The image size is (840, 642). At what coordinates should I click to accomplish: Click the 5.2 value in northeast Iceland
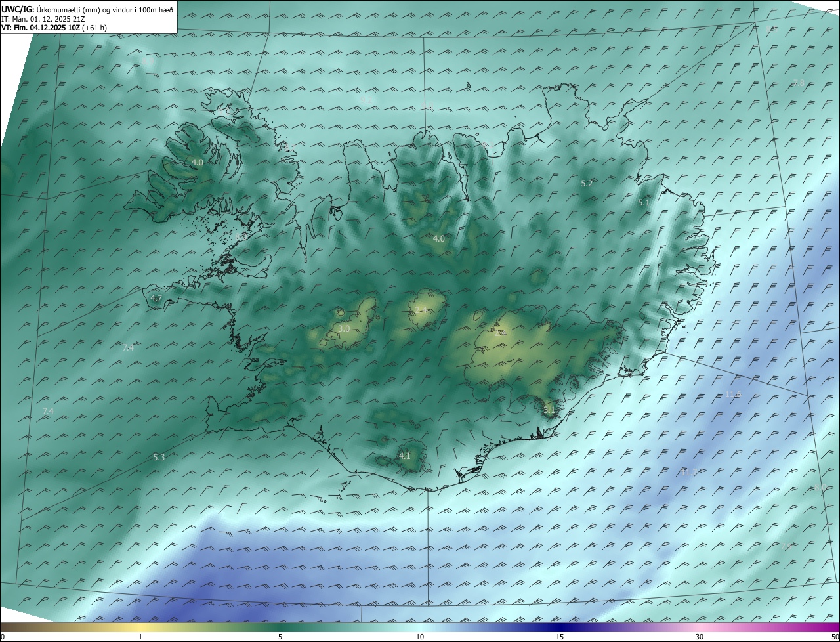coord(587,184)
